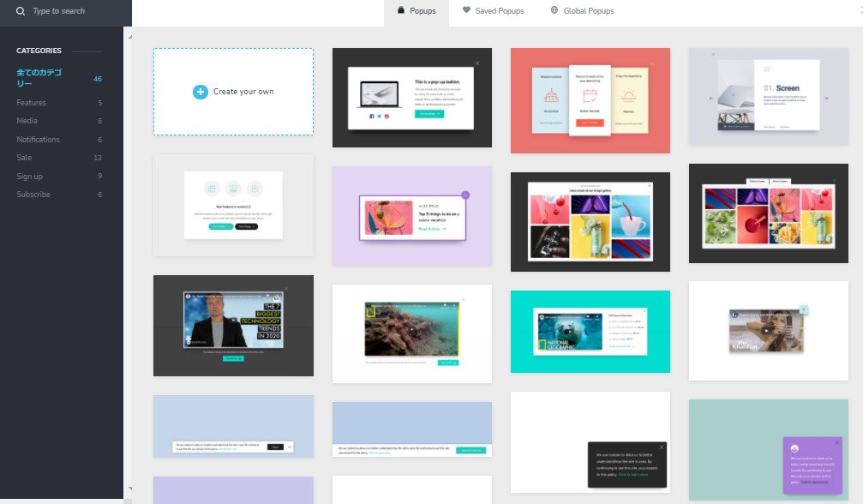This screenshot has height=504, width=863.
Task: Click the scroll-down arrow below the template grid
Action: pyautogui.click(x=130, y=489)
